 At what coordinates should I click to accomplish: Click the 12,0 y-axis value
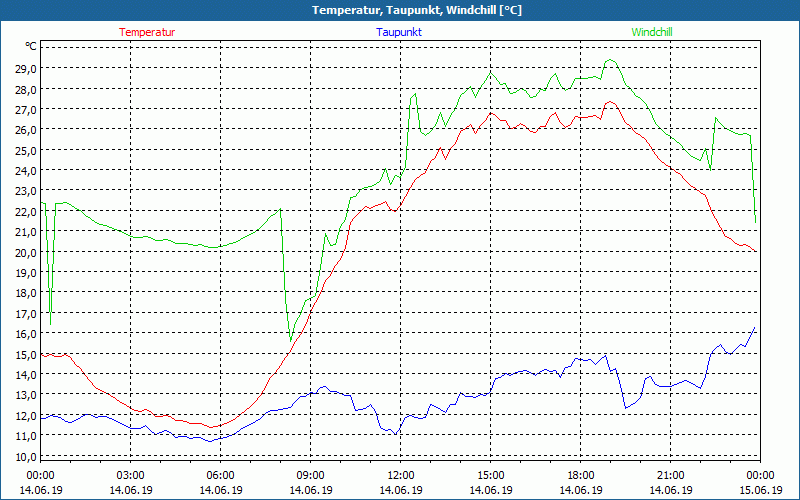(26, 416)
